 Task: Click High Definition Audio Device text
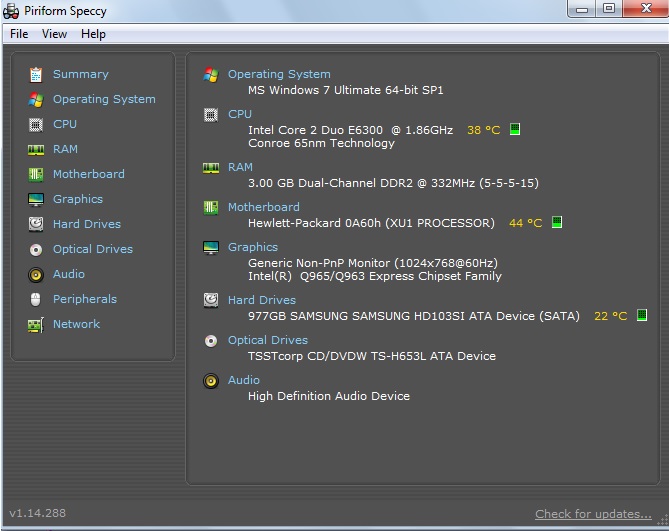[329, 396]
